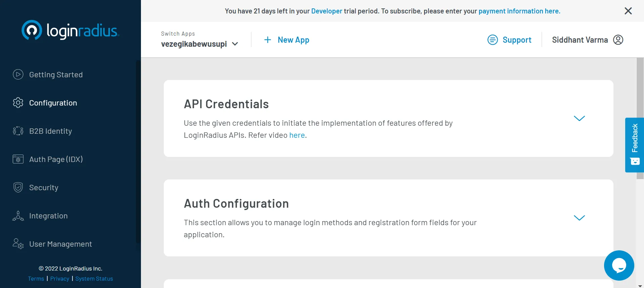The width and height of the screenshot is (644, 288).
Task: Click the plus icon beside New App
Action: 267,40
